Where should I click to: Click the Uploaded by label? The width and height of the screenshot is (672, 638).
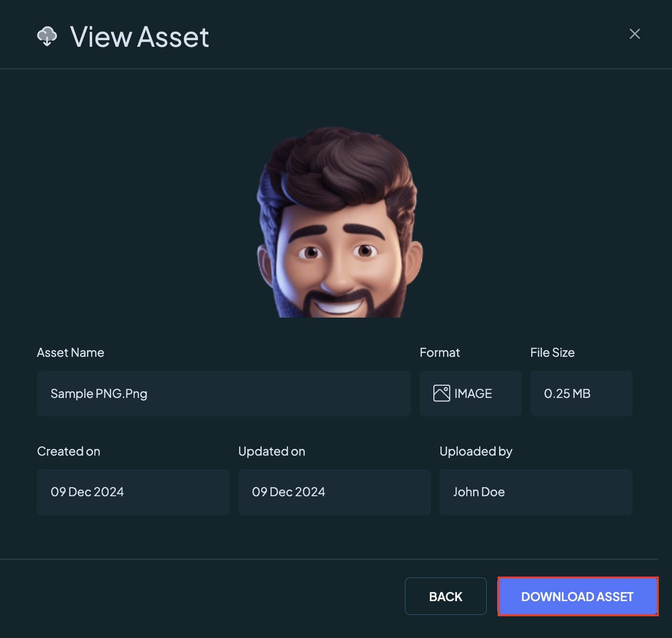476,452
